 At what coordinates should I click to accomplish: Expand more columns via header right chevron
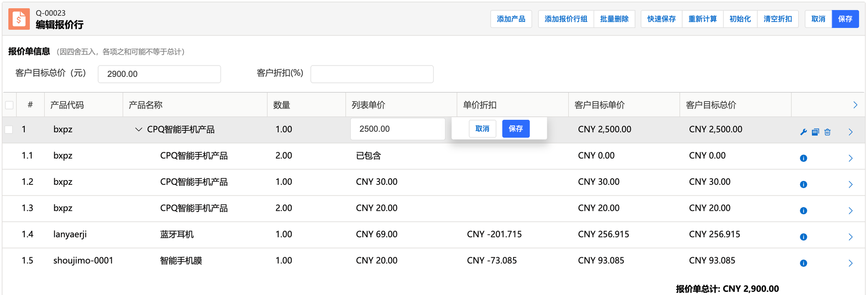coord(855,105)
